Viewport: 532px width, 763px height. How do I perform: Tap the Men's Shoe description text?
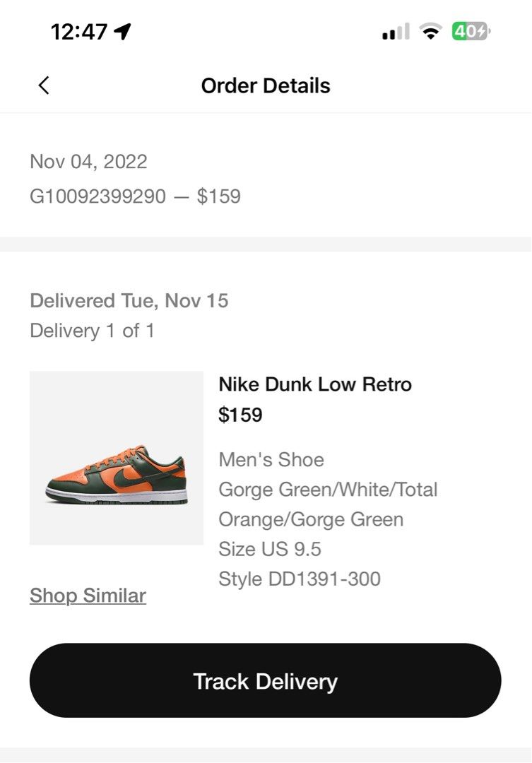[271, 459]
